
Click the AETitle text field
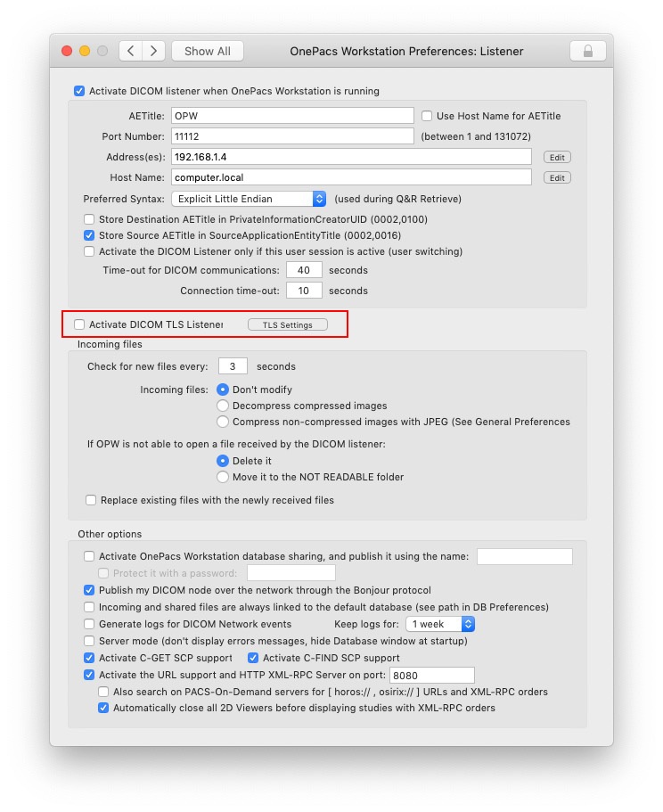(292, 116)
